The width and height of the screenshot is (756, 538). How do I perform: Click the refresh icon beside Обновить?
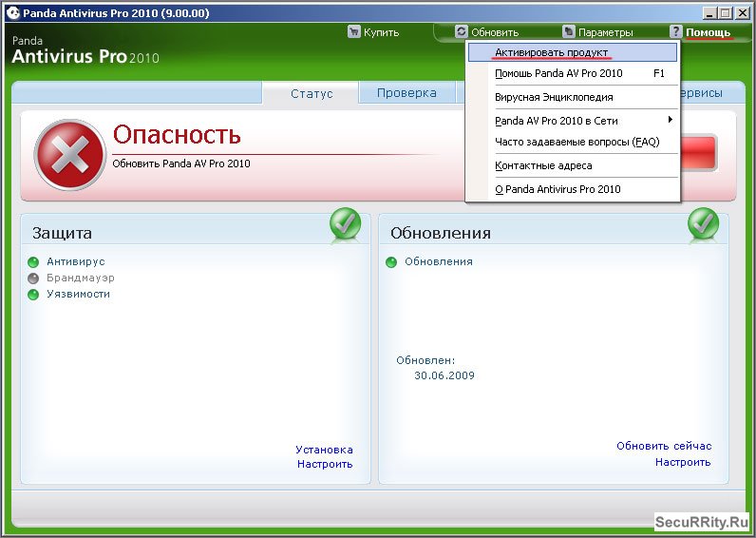pos(462,32)
